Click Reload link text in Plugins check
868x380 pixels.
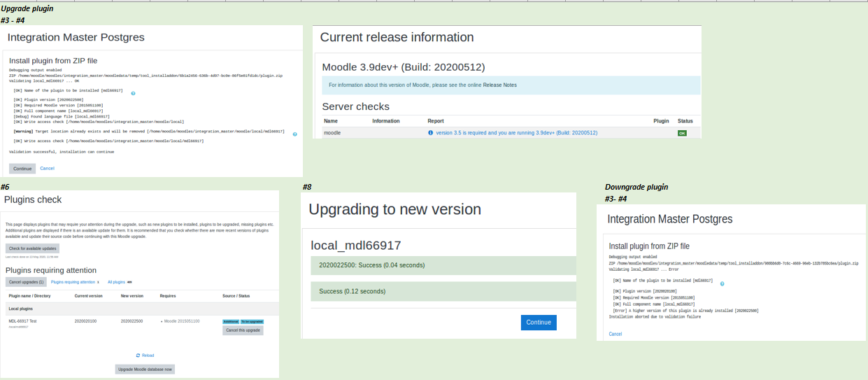point(148,355)
